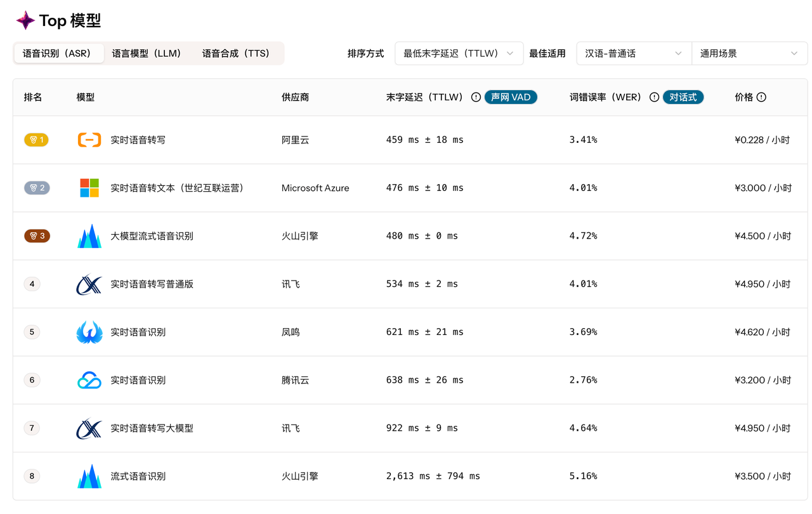Viewport: 812px width, 514px height.
Task: Click the silver medal rank 2 badge
Action: (x=36, y=188)
